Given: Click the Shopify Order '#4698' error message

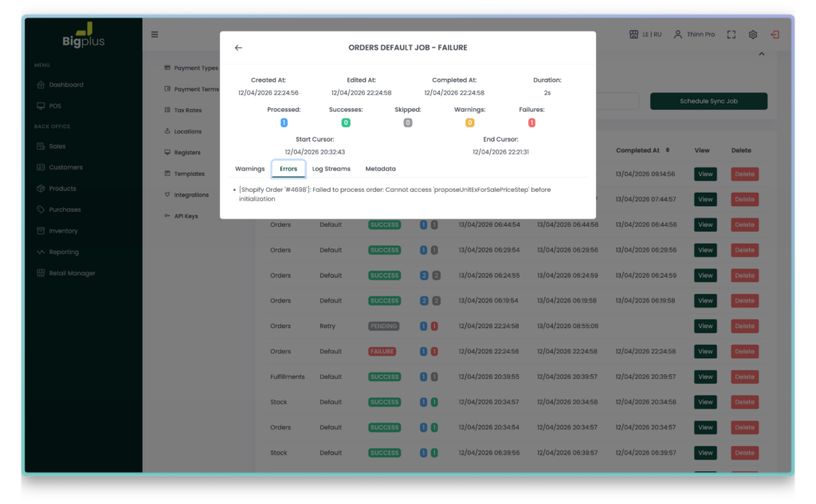Looking at the screenshot, I should point(394,194).
